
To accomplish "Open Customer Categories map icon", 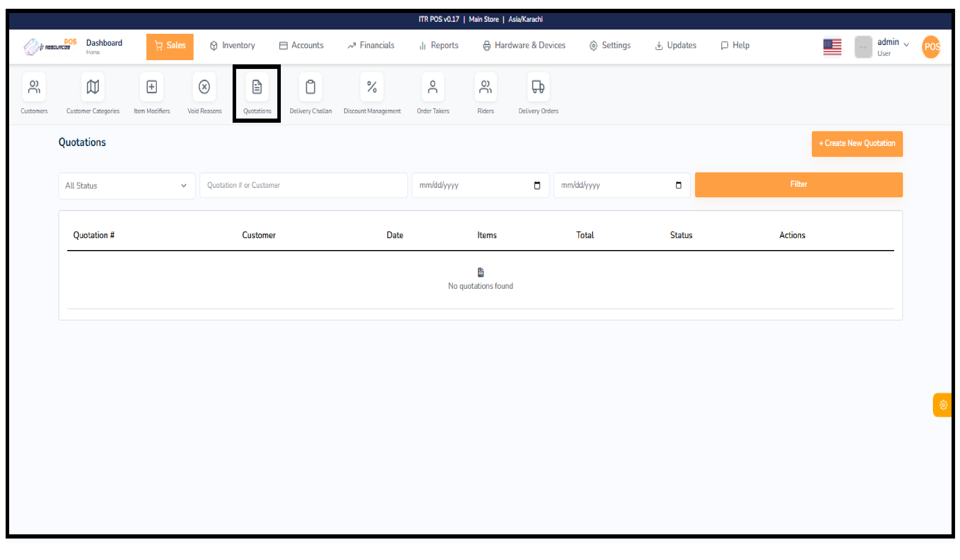I will (x=93, y=87).
